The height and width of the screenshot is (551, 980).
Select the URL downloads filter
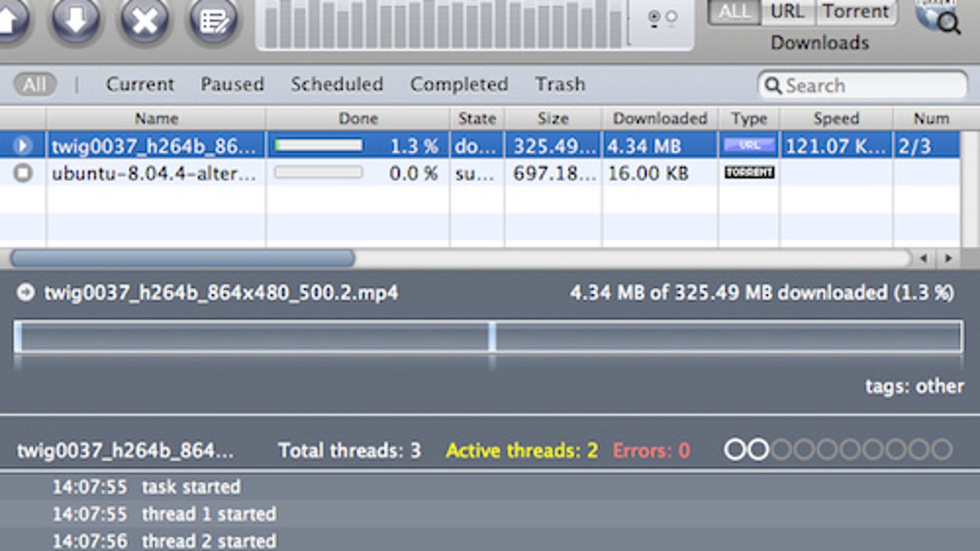(788, 12)
